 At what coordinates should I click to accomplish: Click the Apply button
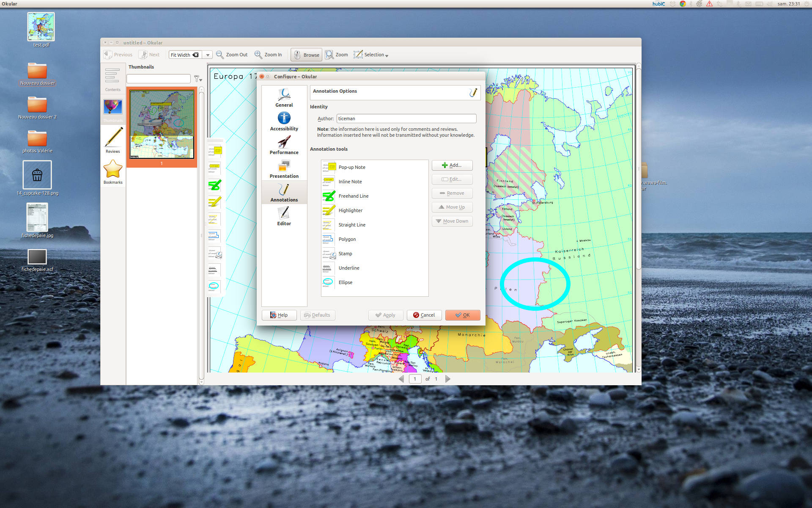coord(386,315)
